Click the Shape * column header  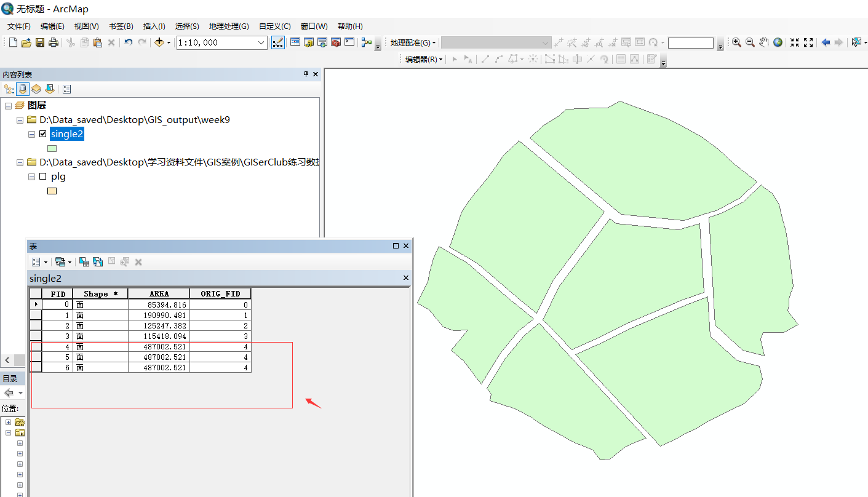[101, 294]
